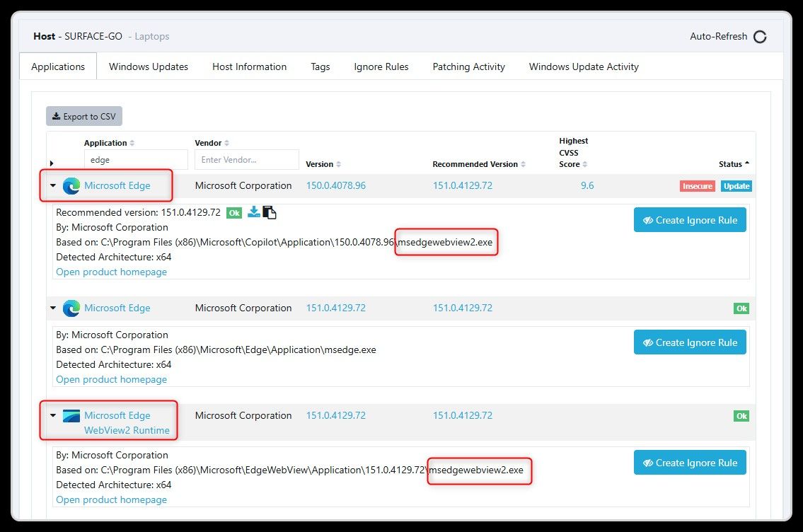Click the Insecure status badge
Image resolution: width=803 pixels, height=532 pixels.
click(697, 186)
